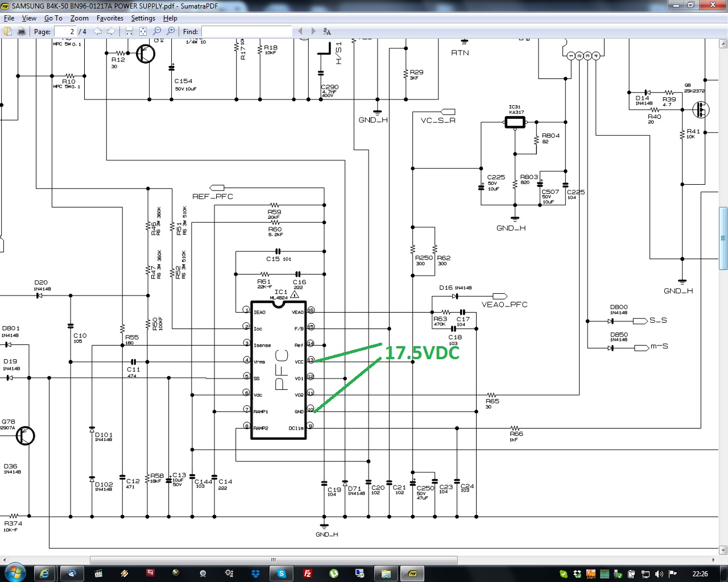Click the Find text box

coord(247,31)
